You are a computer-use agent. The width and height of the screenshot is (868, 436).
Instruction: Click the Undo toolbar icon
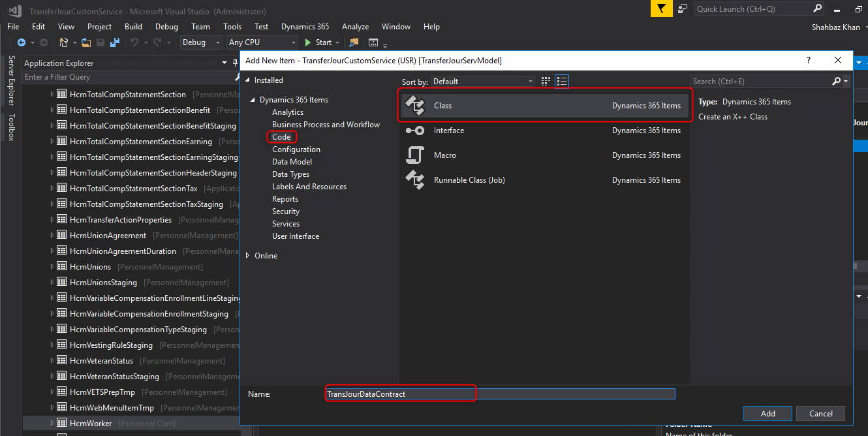click(x=134, y=42)
